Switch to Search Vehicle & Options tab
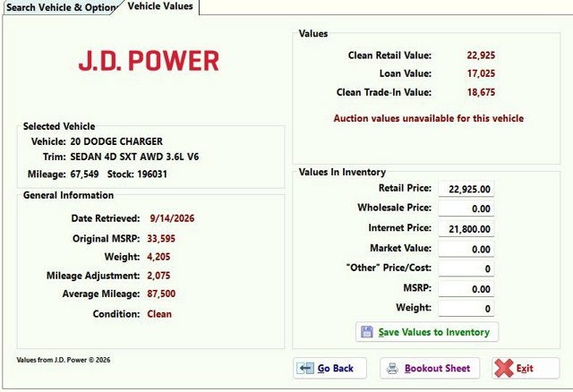Image resolution: width=573 pixels, height=392 pixels. click(62, 7)
